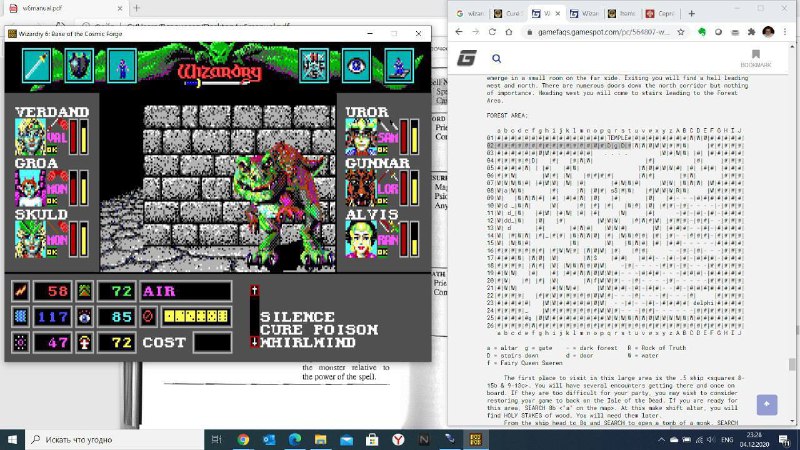Select the mental eye realm icon next to 85

tap(85, 317)
